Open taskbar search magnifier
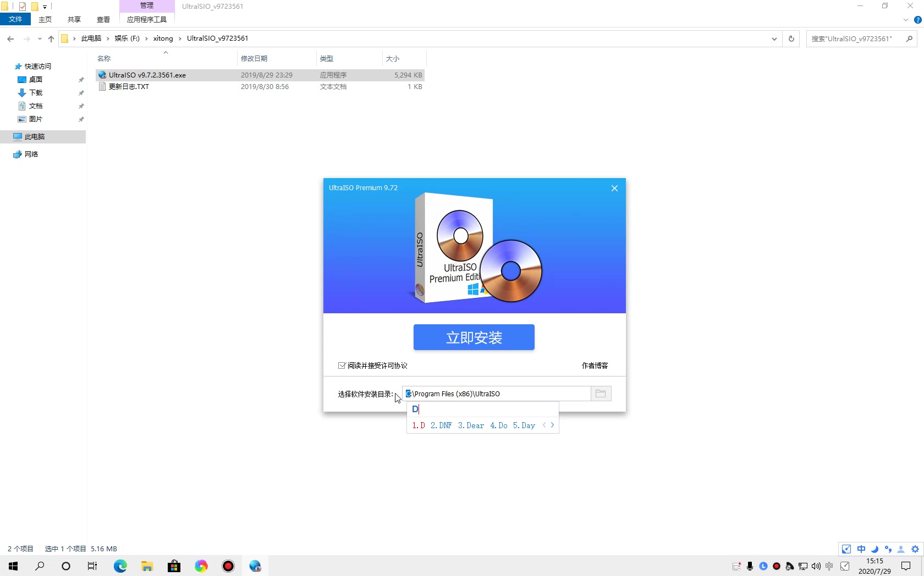 tap(40, 566)
